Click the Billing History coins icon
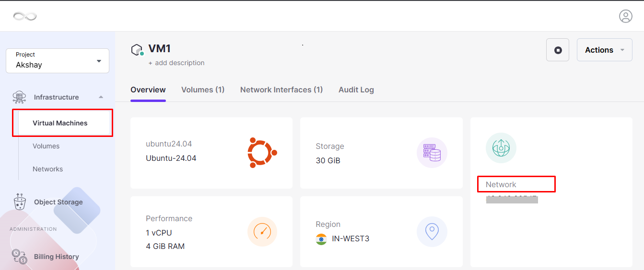 20,257
